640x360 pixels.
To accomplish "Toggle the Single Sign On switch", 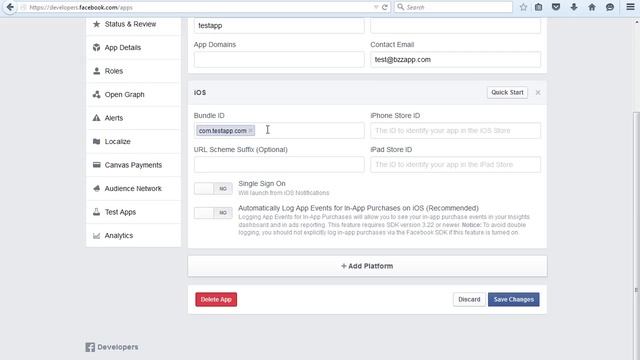I will [x=213, y=189].
